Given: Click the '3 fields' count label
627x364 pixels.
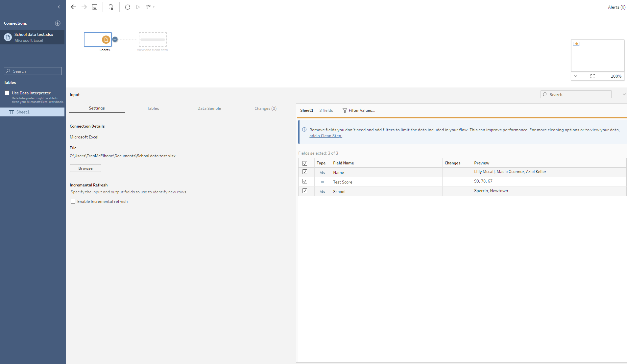Looking at the screenshot, I should [326, 110].
